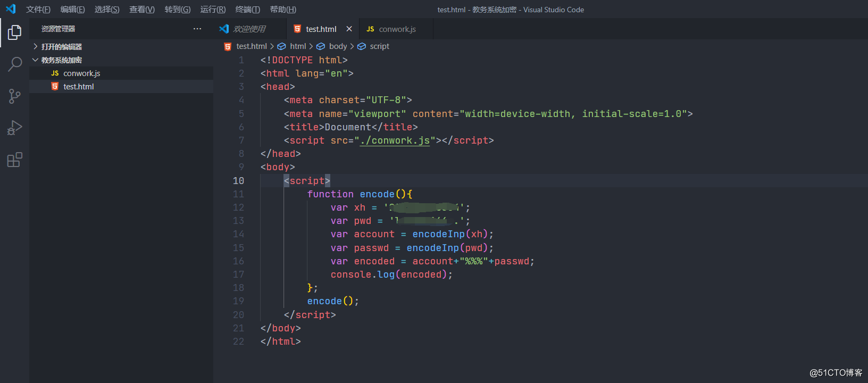Click '<title>Document</title>' on line 6

tap(350, 127)
